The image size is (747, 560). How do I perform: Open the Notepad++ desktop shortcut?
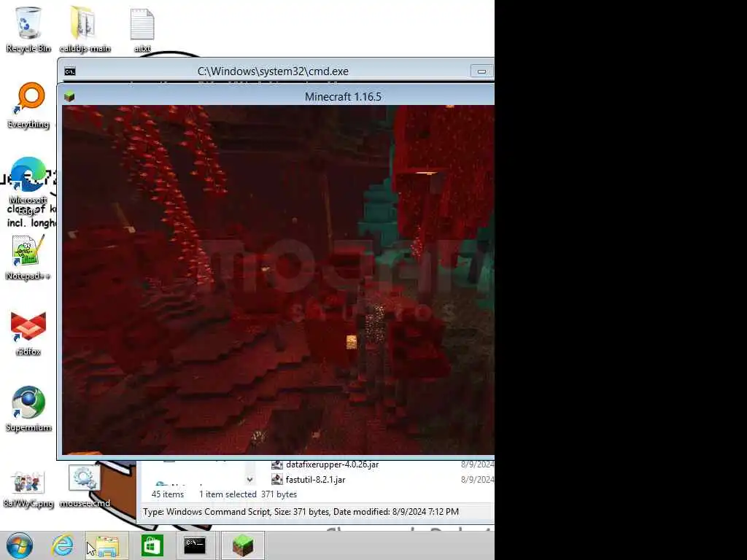pyautogui.click(x=28, y=257)
